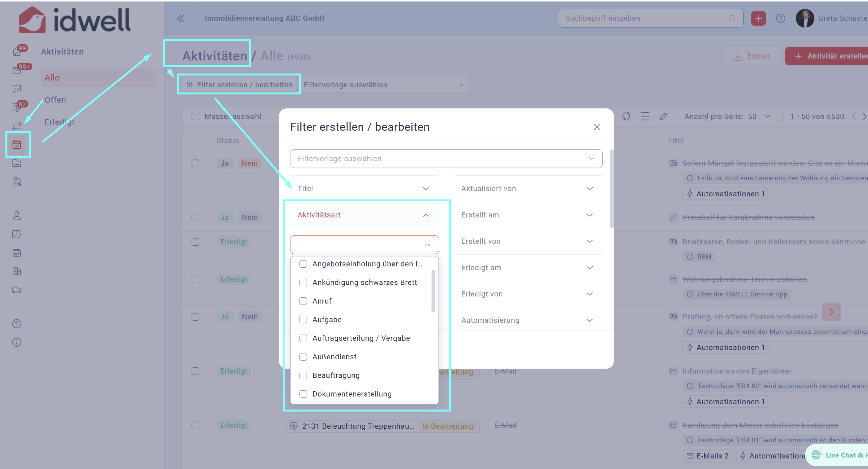The image size is (868, 469).
Task: Open the help question mark in header
Action: [780, 18]
